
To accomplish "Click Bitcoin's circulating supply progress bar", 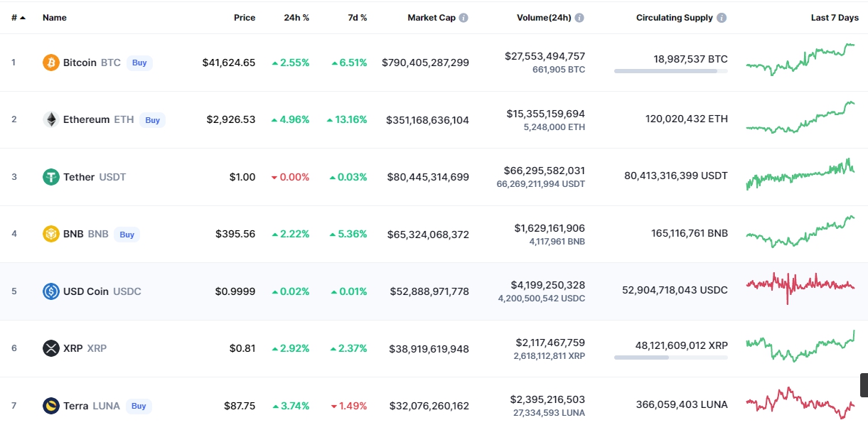I will pyautogui.click(x=671, y=71).
